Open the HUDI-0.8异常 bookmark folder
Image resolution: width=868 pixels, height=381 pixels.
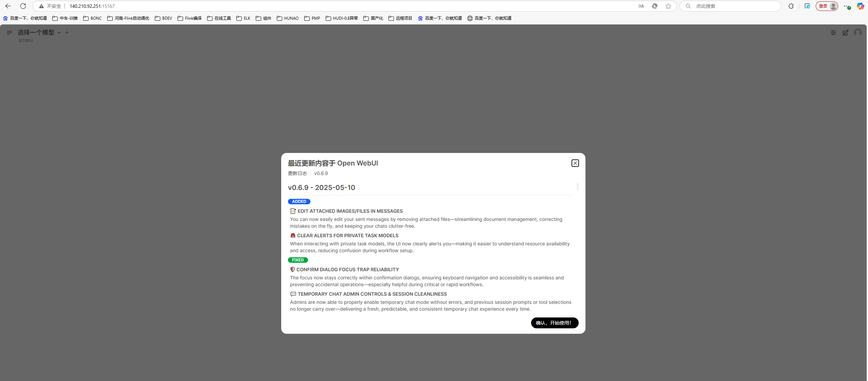click(x=342, y=18)
